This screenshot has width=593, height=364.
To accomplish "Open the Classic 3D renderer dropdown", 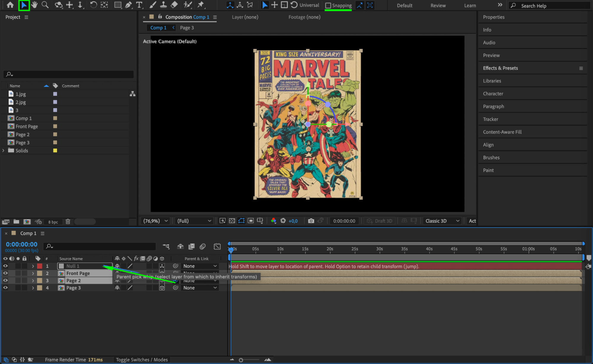I will (442, 221).
